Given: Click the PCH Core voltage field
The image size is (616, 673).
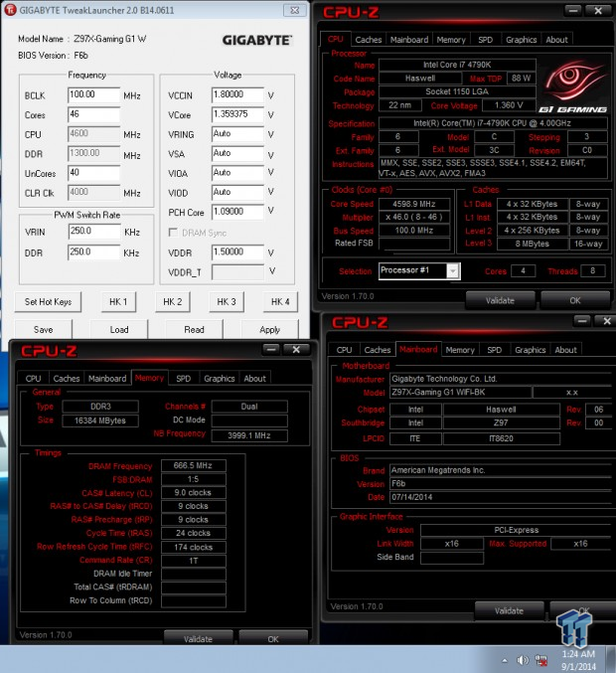Looking at the screenshot, I should pos(237,212).
